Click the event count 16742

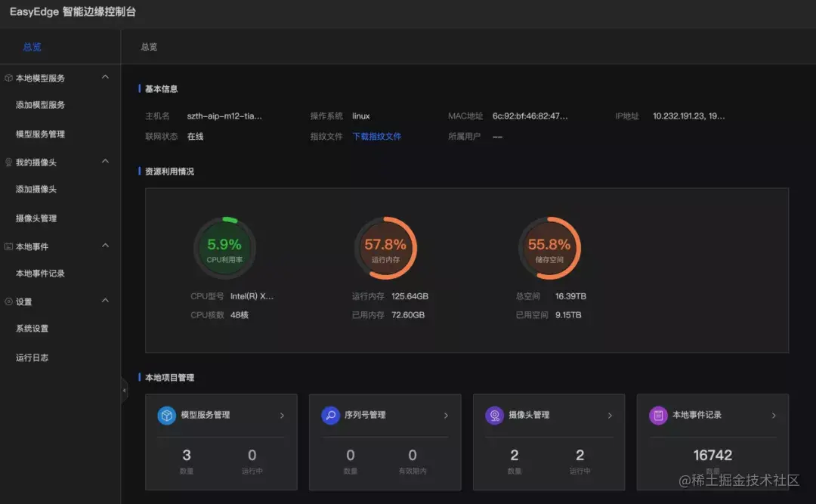point(712,455)
